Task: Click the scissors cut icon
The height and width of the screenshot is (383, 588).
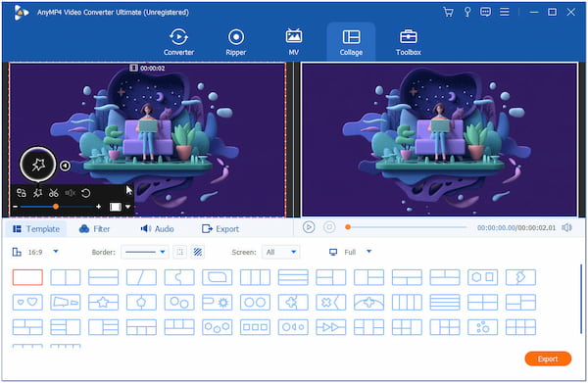Action: (54, 193)
